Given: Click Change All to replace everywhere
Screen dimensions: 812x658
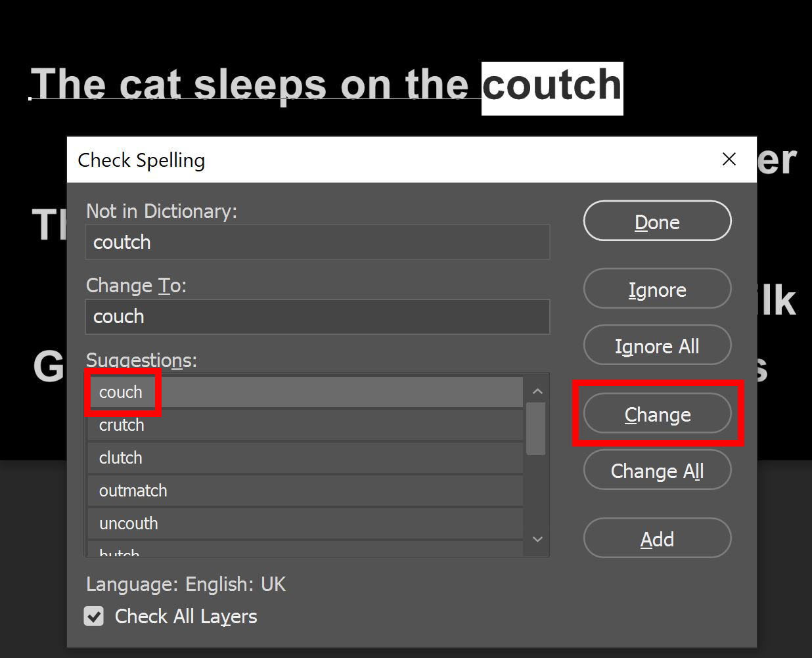Looking at the screenshot, I should point(656,471).
